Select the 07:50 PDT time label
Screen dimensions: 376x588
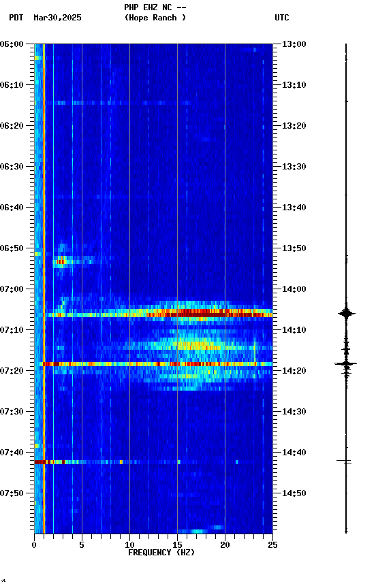(12, 494)
